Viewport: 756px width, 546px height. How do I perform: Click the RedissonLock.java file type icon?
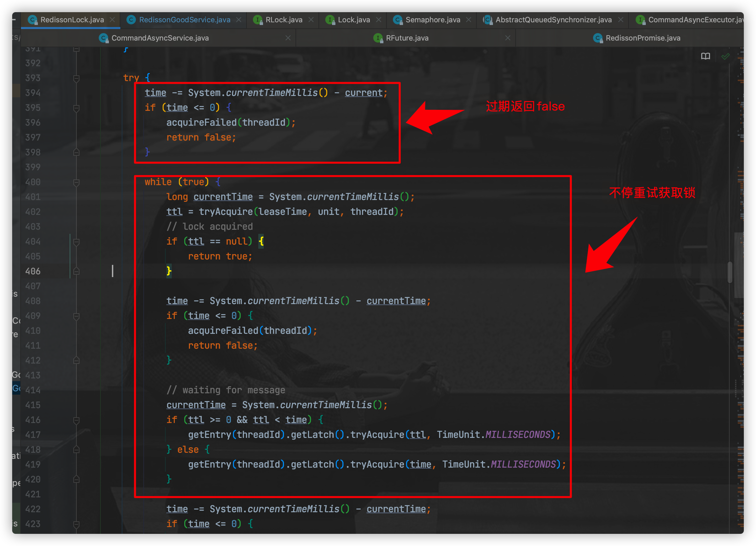[x=32, y=20]
